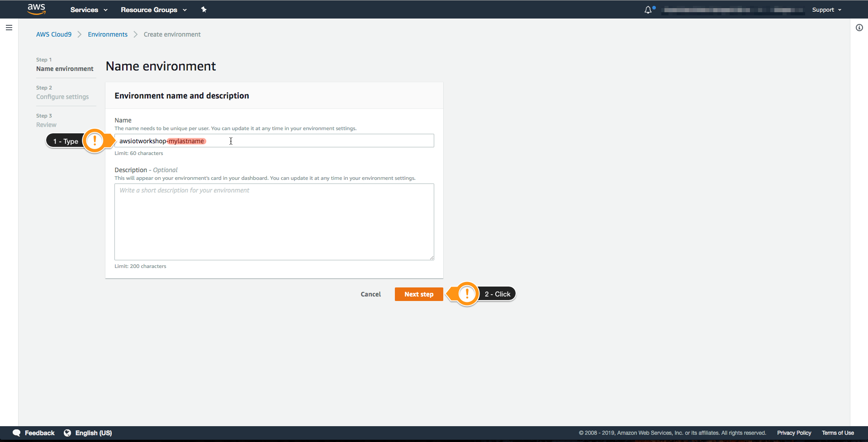Viewport: 868px width, 442px height.
Task: Click the description textarea resize grip
Action: (x=432, y=258)
